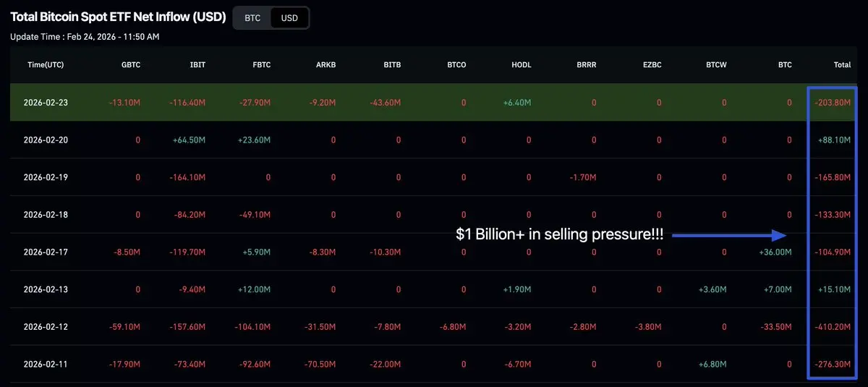Image resolution: width=868 pixels, height=387 pixels.
Task: Switch the inflow unit to BTC
Action: point(252,18)
